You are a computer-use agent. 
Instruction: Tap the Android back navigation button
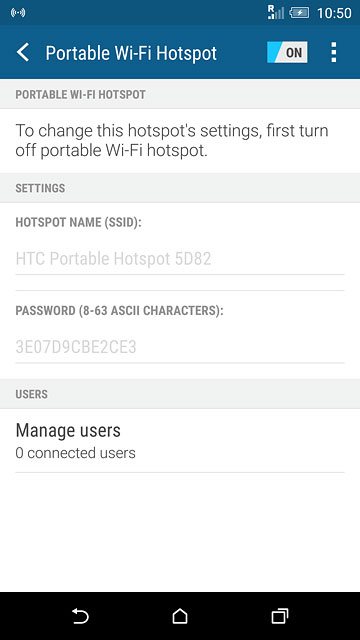[x=80, y=616]
